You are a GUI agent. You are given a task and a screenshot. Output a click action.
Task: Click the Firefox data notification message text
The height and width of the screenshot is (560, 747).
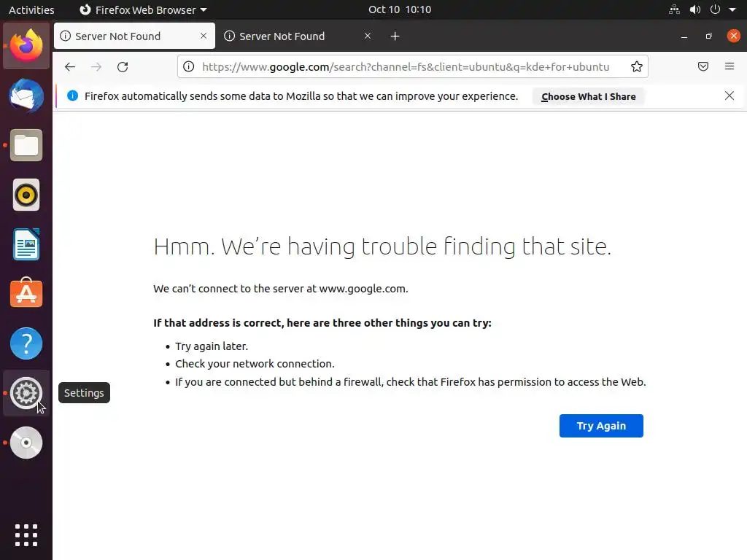coord(301,96)
